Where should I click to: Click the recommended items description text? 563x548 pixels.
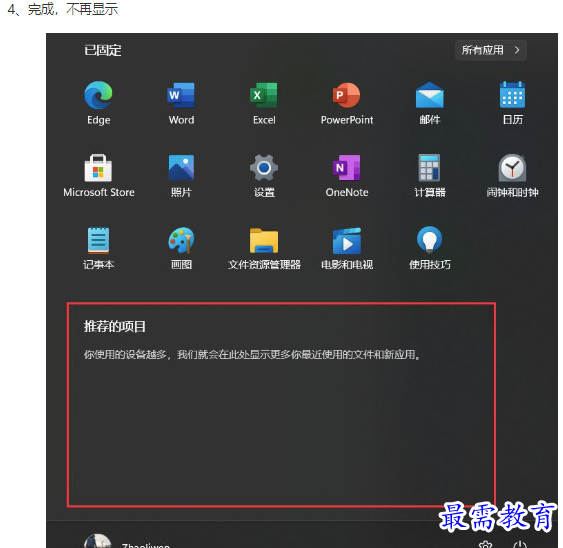click(x=252, y=354)
